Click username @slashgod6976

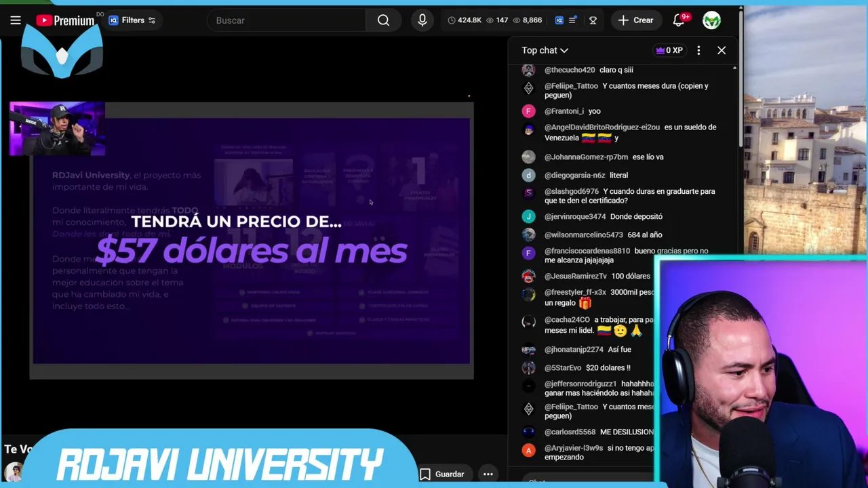[572, 191]
